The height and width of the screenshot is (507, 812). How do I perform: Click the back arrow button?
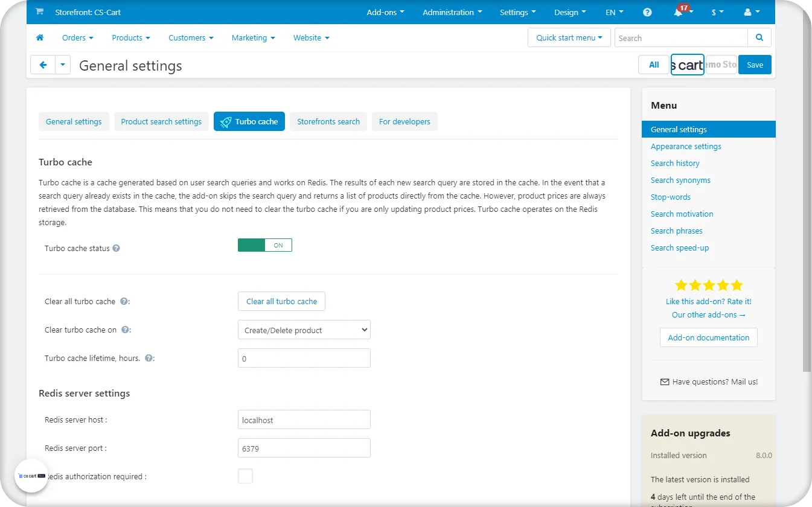43,65
